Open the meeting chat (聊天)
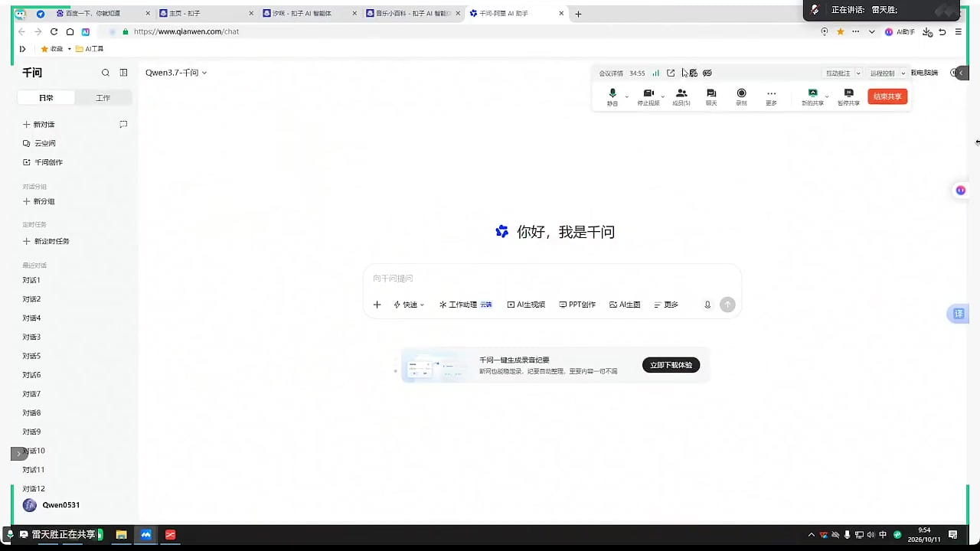 (x=711, y=97)
